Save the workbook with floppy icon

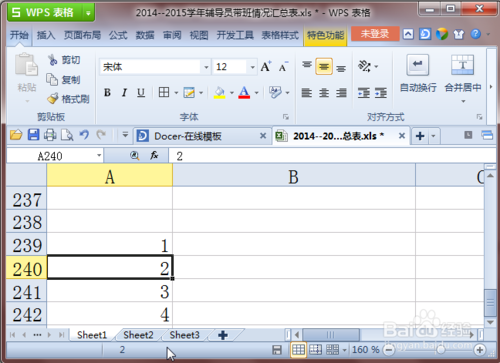pos(33,135)
